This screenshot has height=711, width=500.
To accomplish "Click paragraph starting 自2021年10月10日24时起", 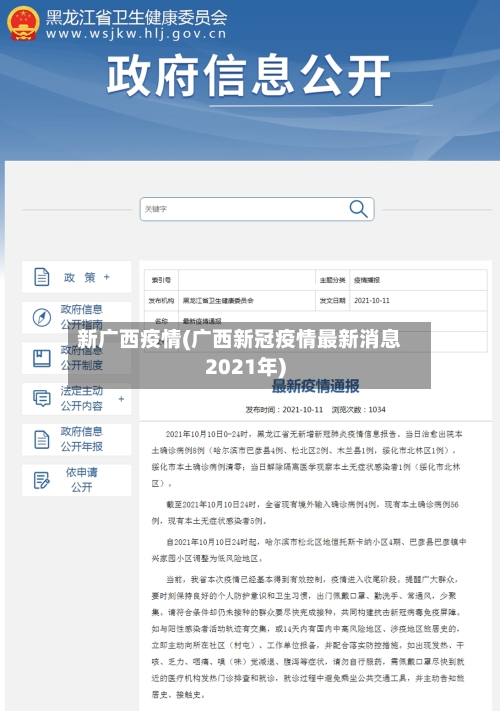I will click(308, 550).
